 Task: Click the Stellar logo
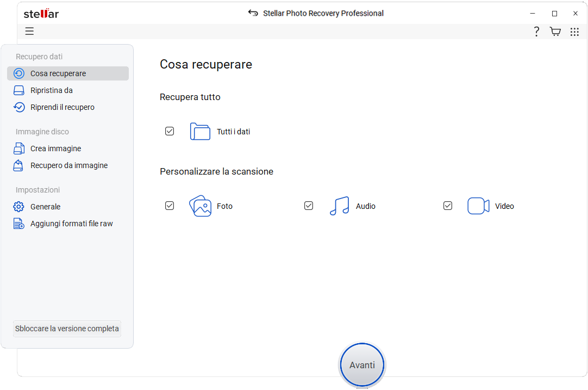(x=41, y=14)
